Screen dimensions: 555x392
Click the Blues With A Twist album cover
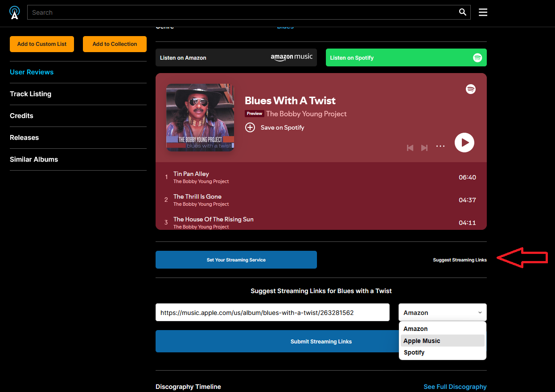point(200,118)
